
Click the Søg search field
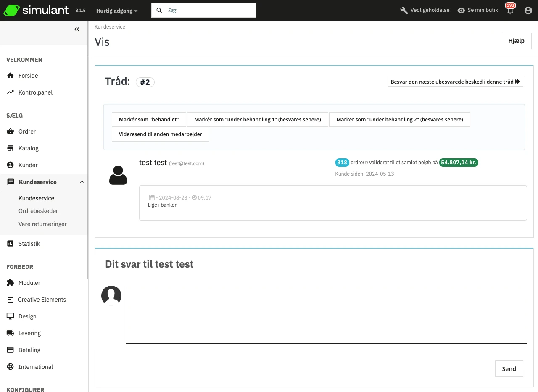click(x=209, y=11)
